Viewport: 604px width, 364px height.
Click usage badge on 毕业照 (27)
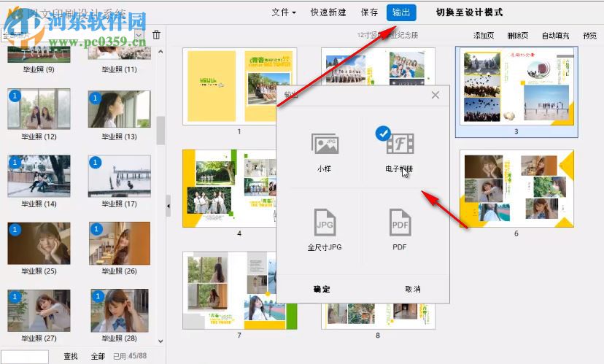[15, 297]
